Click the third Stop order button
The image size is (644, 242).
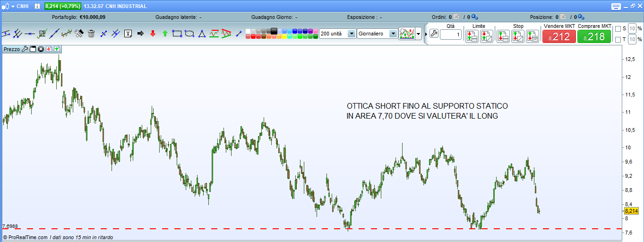pos(532,36)
